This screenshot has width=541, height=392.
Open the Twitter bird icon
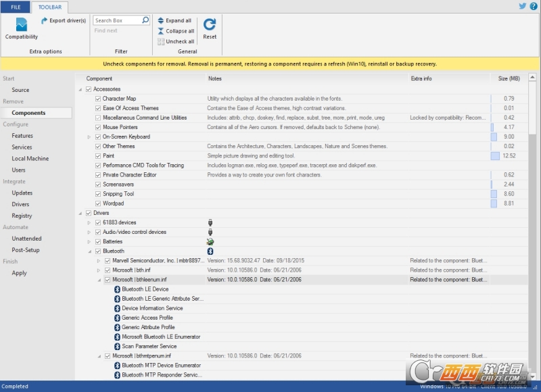(522, 6)
